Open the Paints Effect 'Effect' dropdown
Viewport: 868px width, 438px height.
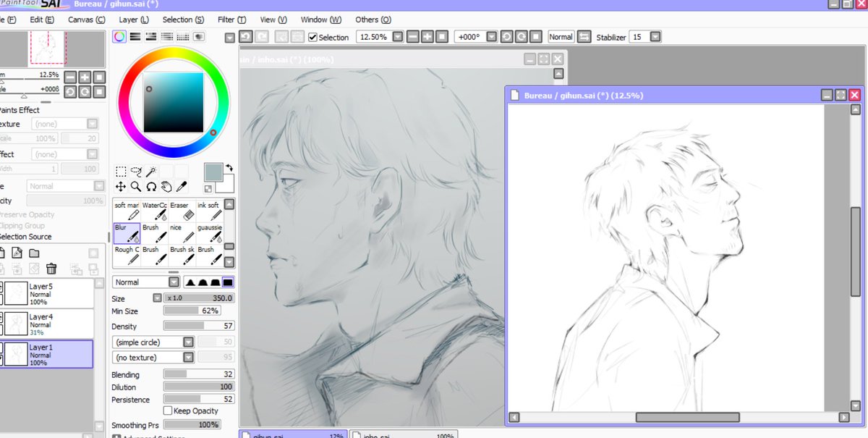(x=64, y=154)
